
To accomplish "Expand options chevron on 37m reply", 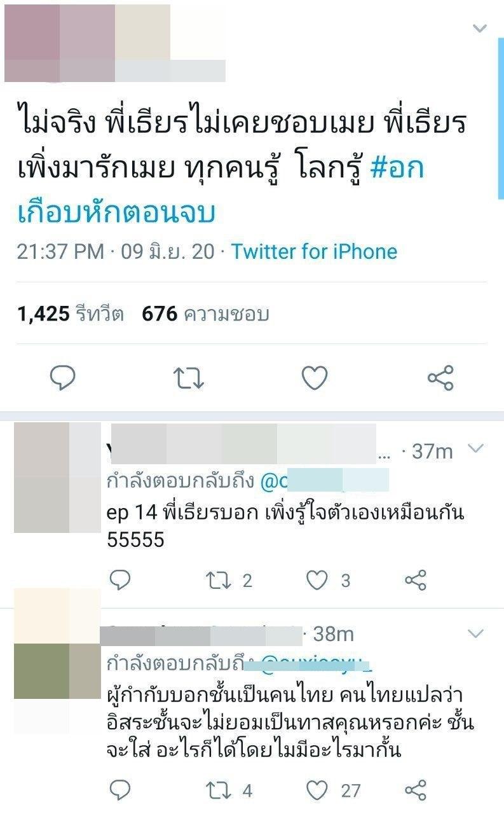I will (475, 449).
